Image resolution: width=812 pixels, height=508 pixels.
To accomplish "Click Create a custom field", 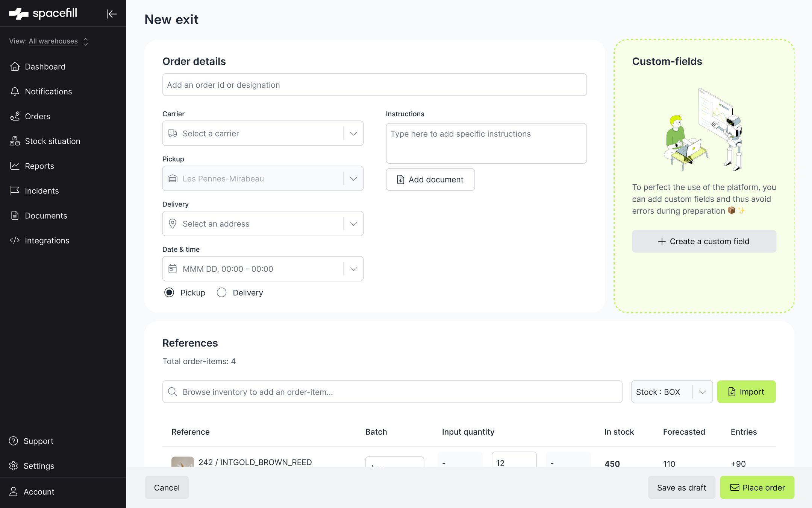I will pyautogui.click(x=704, y=241).
